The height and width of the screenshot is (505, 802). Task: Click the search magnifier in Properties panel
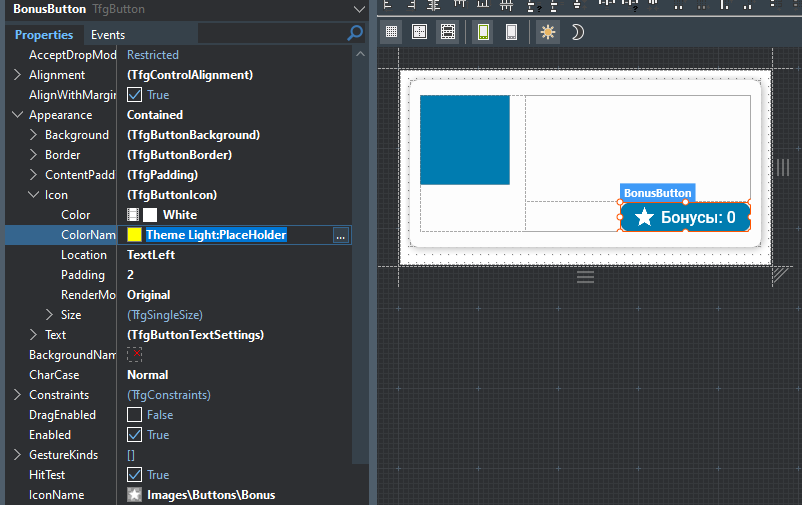click(355, 34)
